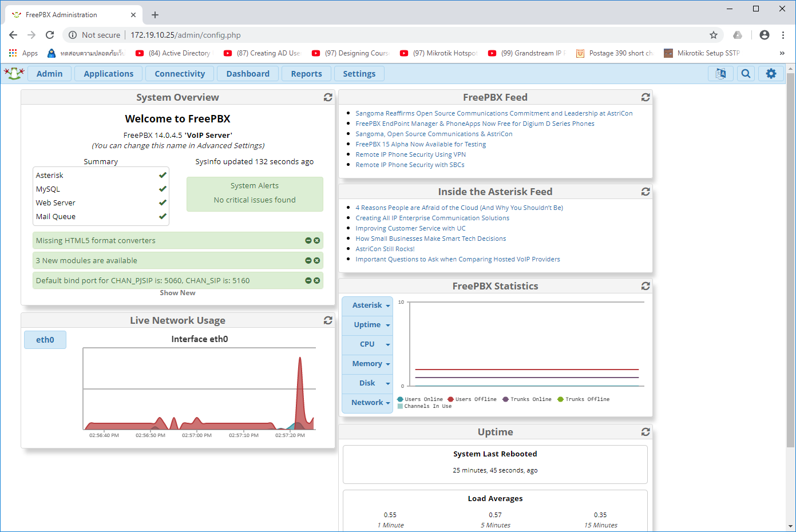Viewport: 796px width, 532px height.
Task: Go to the Dashboard menu item
Action: [x=248, y=74]
